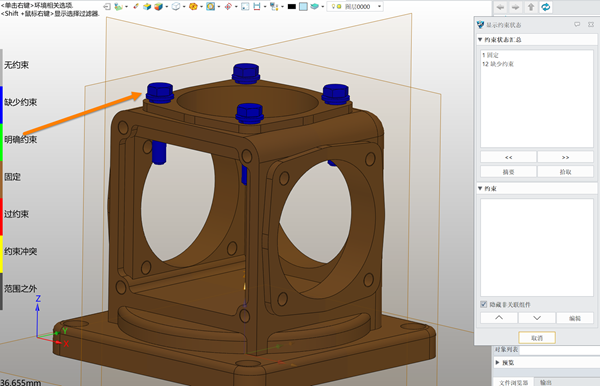Open dropdown beside section measure icon
Viewport: 600px width, 386px height.
click(265, 7)
